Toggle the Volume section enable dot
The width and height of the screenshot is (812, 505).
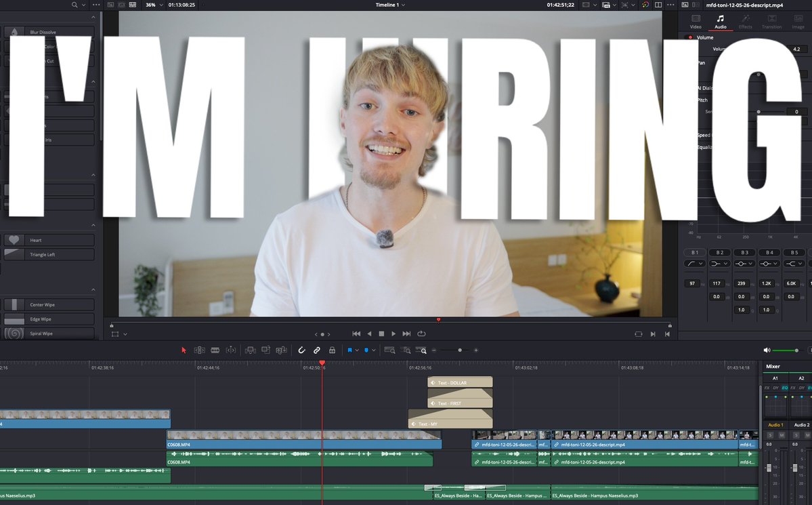click(690, 37)
